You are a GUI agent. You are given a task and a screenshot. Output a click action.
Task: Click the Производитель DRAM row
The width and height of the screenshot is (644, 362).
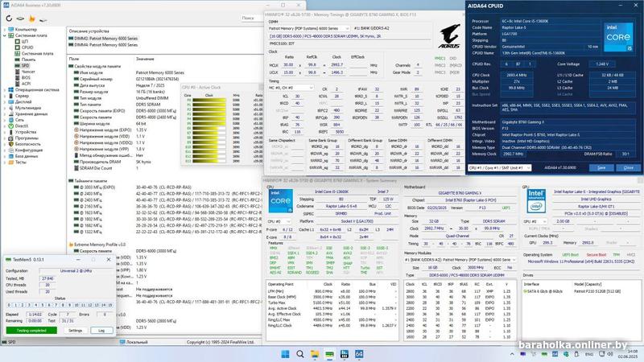(164, 162)
